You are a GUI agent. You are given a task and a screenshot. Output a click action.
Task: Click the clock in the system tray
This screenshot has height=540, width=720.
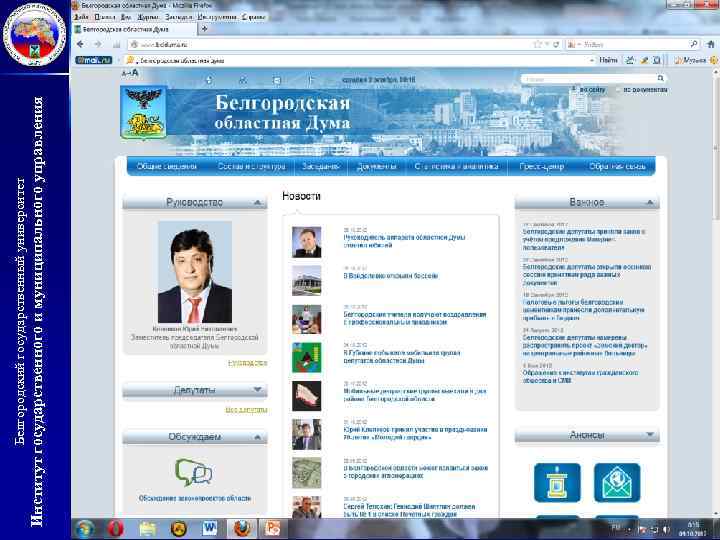click(x=693, y=529)
